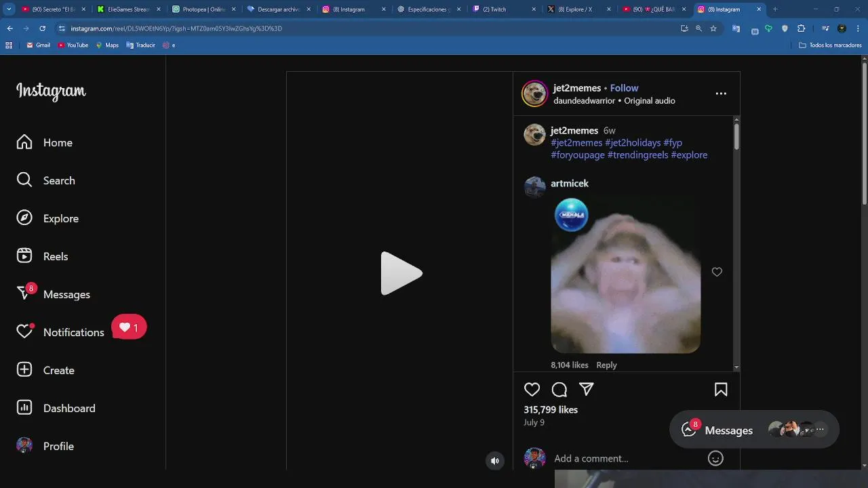
Task: Open the Extensions puzzle icon
Action: click(x=801, y=28)
